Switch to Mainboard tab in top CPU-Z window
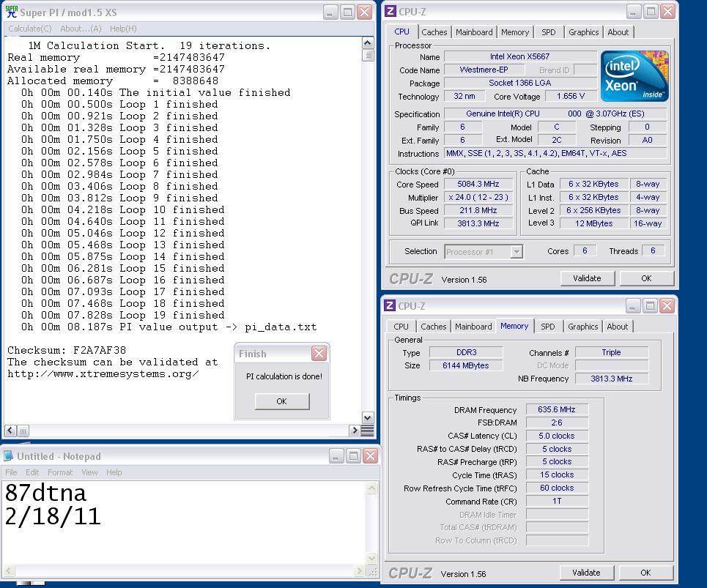This screenshot has width=707, height=588. click(x=474, y=32)
